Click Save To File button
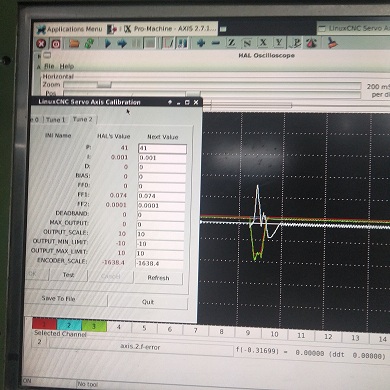This screenshot has height=390, width=390. click(58, 299)
